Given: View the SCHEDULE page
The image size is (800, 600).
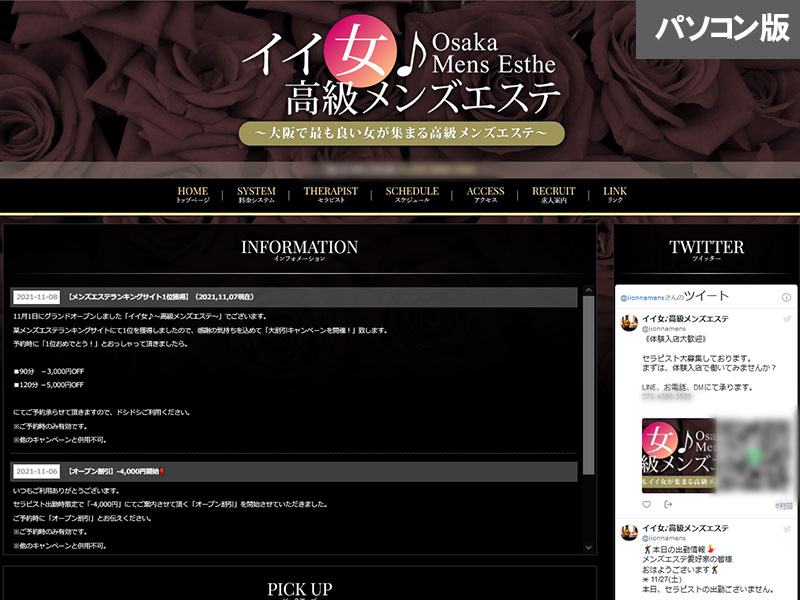Looking at the screenshot, I should (411, 195).
